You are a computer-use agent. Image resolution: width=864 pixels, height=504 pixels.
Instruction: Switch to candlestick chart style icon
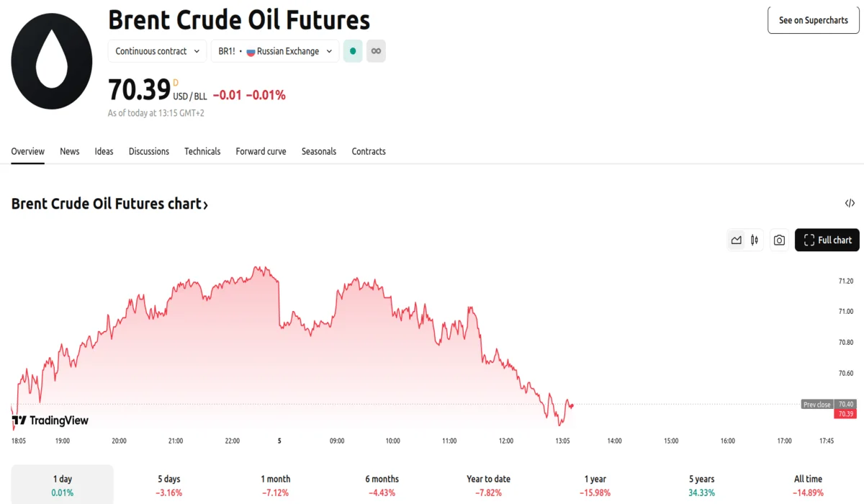click(x=755, y=240)
